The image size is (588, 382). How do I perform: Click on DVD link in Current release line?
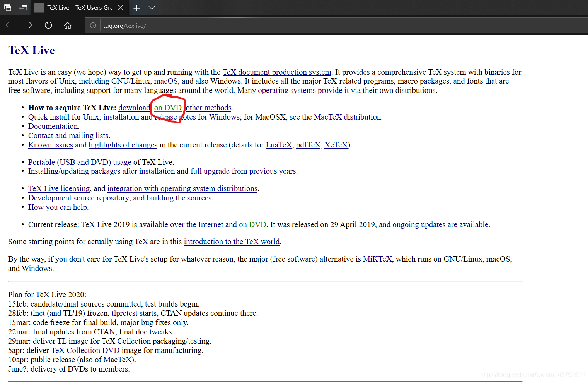tap(252, 225)
